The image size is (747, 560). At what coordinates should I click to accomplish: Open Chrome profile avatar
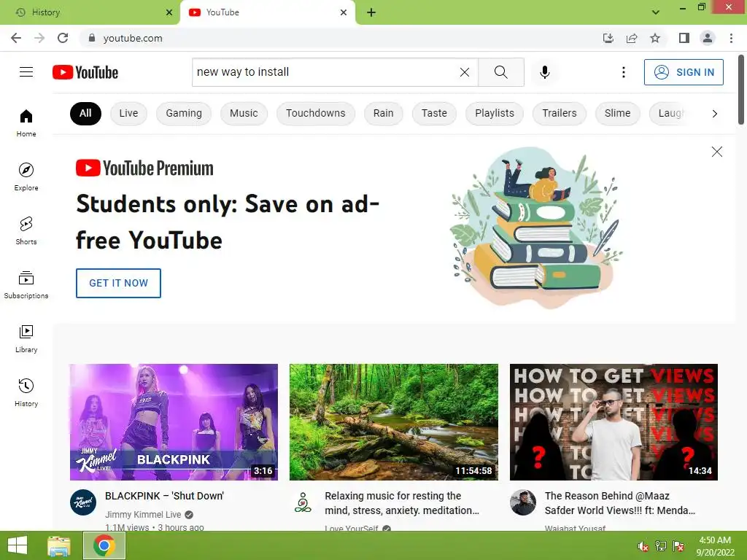click(708, 38)
